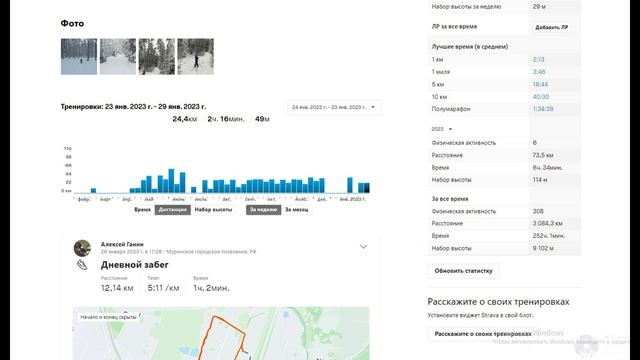Screen dimensions: 640x360
Task: Expand the activity options chevron
Action: 363,247
